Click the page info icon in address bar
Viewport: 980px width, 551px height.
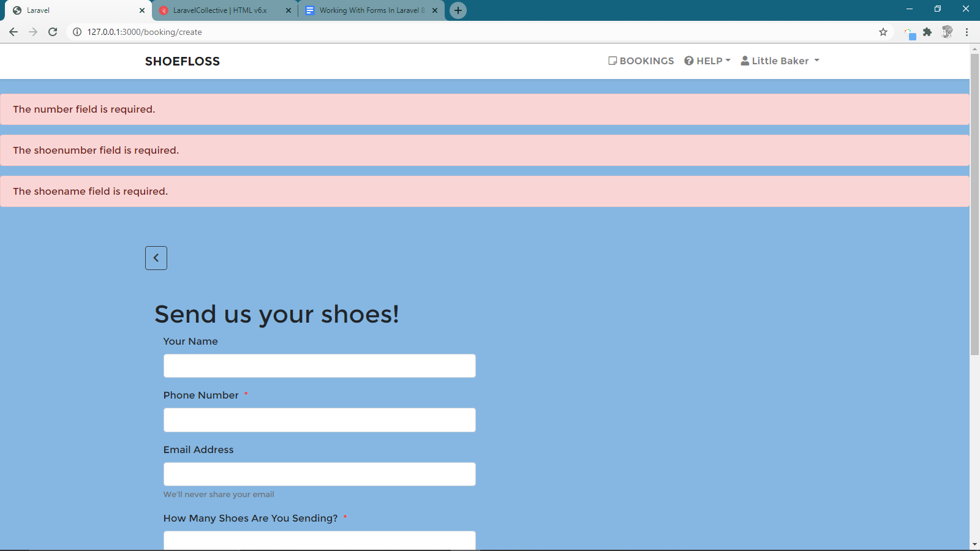pyautogui.click(x=76, y=32)
